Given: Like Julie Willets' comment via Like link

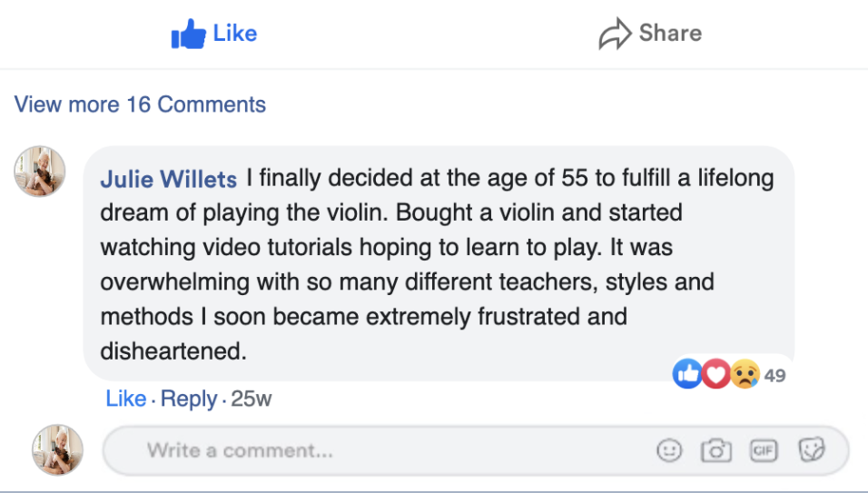Looking at the screenshot, I should click(126, 399).
